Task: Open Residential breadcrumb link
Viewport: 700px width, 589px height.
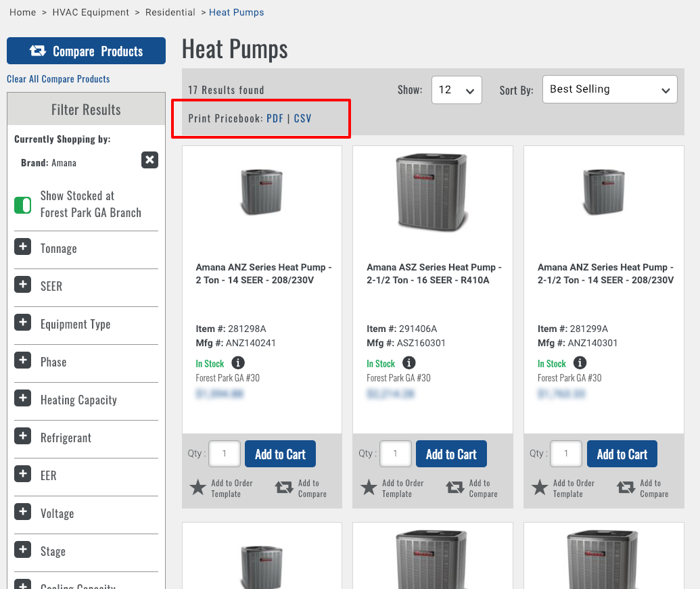Action: (170, 12)
